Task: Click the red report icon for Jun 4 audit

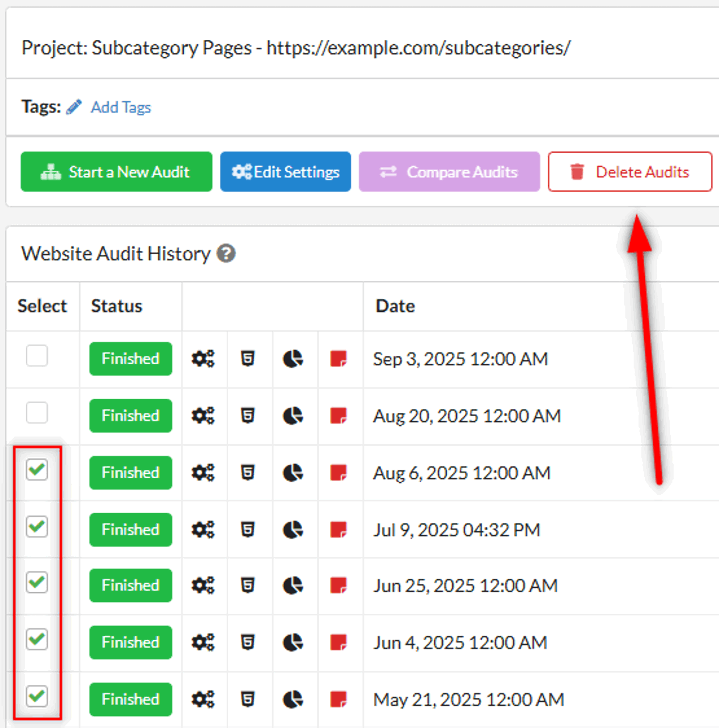Action: [339, 642]
